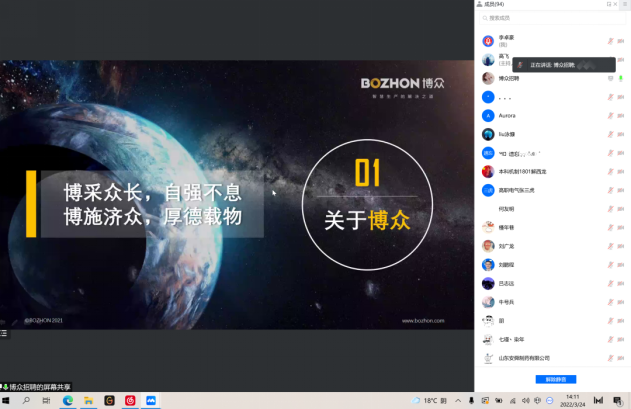The height and width of the screenshot is (409, 631).
Task: Close the members panel
Action: pos(615,4)
